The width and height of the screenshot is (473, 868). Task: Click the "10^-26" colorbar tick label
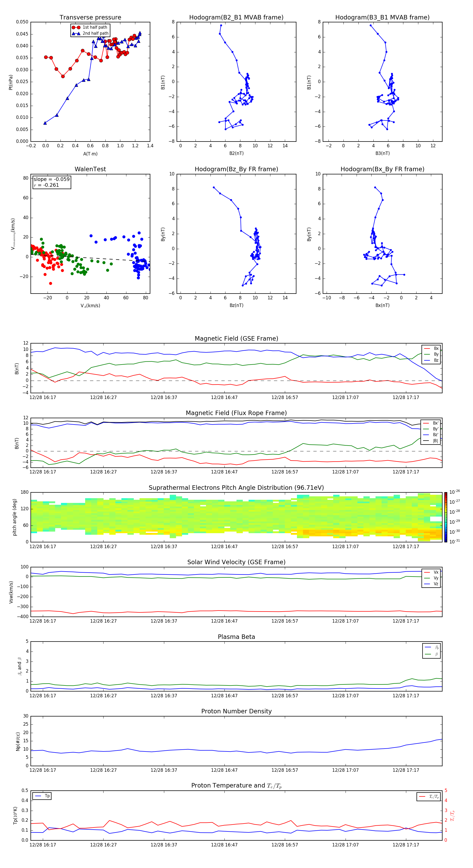(455, 492)
